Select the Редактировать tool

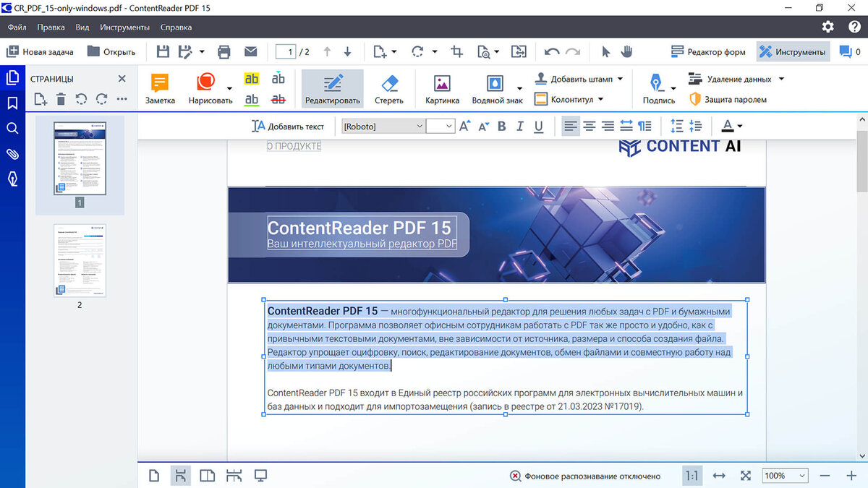click(x=332, y=88)
